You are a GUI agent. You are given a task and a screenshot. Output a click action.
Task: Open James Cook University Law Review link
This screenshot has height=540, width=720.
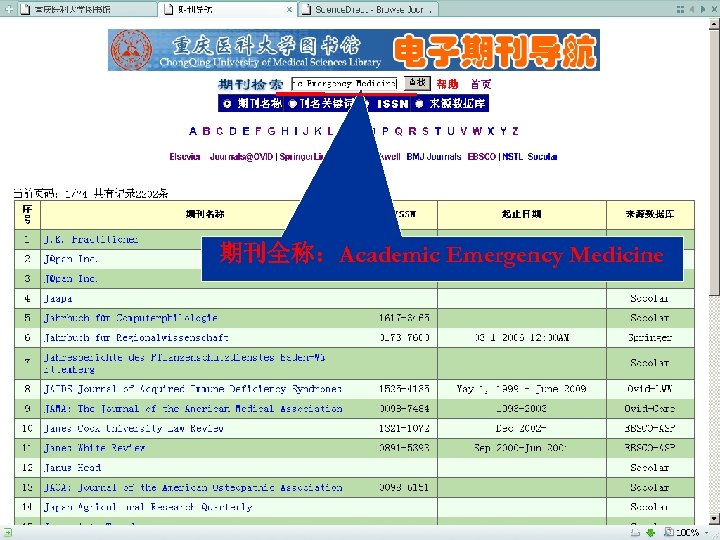pyautogui.click(x=134, y=428)
